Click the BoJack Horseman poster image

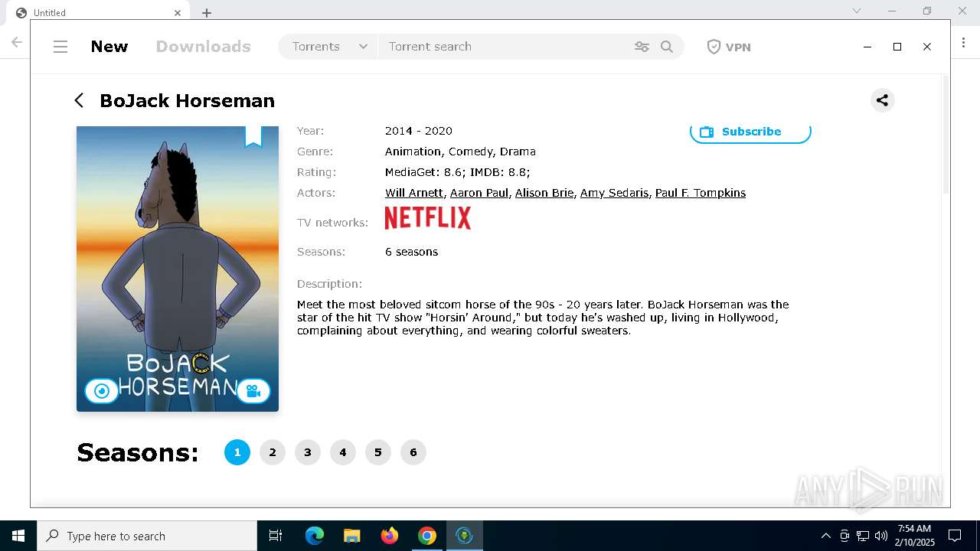coord(178,269)
